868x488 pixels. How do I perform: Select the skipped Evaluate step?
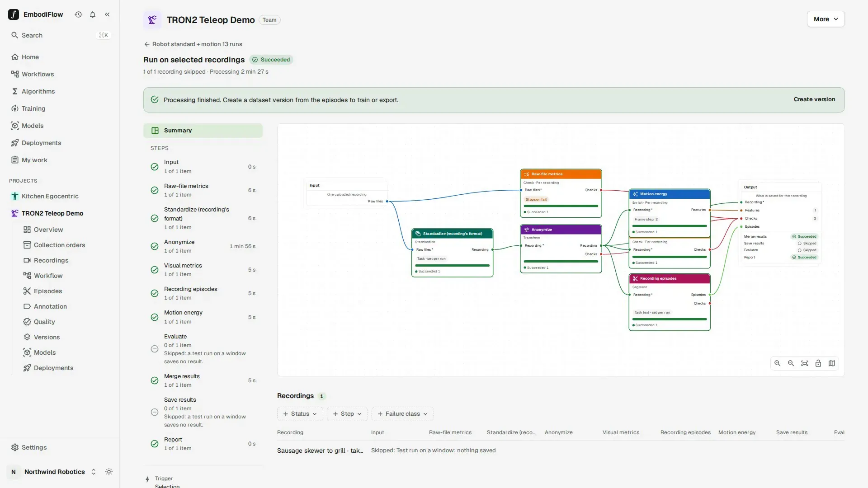click(x=203, y=349)
